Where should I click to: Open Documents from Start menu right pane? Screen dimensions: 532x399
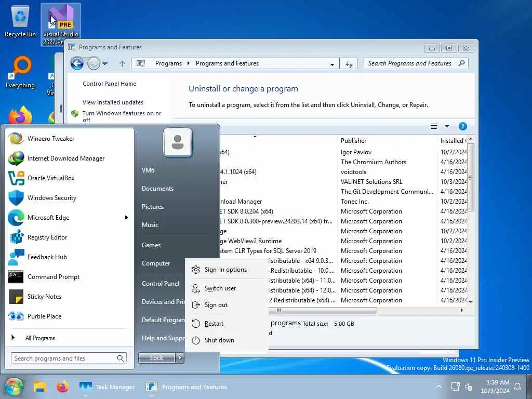pos(157,189)
